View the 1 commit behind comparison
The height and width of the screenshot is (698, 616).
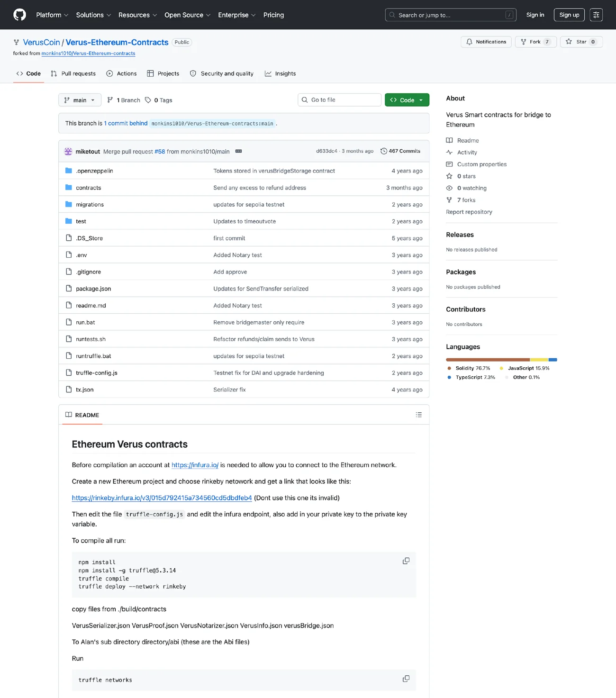pos(126,123)
